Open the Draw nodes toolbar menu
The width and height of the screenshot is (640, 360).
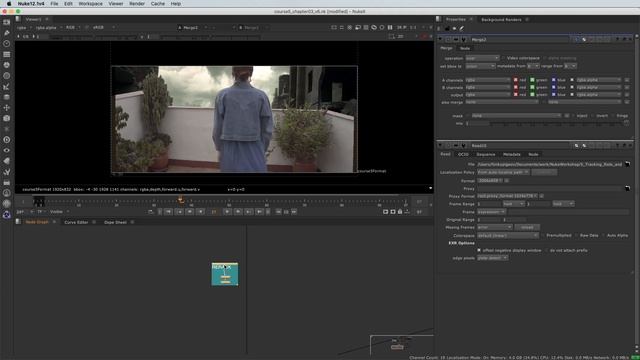click(7, 33)
